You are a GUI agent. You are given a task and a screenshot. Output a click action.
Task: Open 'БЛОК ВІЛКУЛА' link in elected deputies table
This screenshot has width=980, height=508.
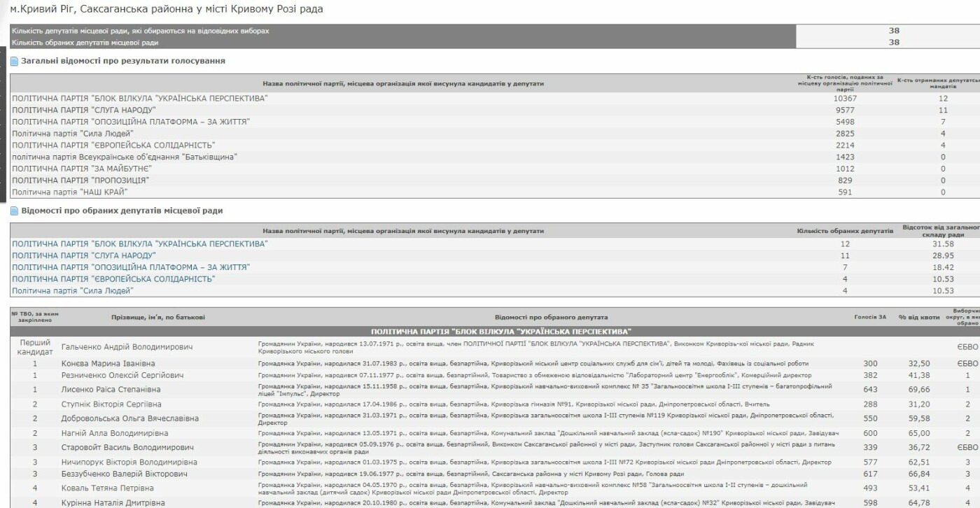[x=140, y=244]
